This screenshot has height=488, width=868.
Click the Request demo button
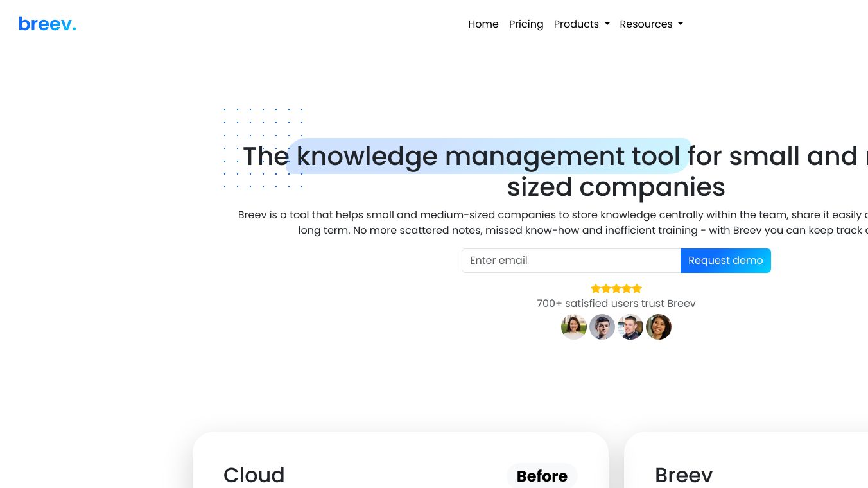[725, 261]
